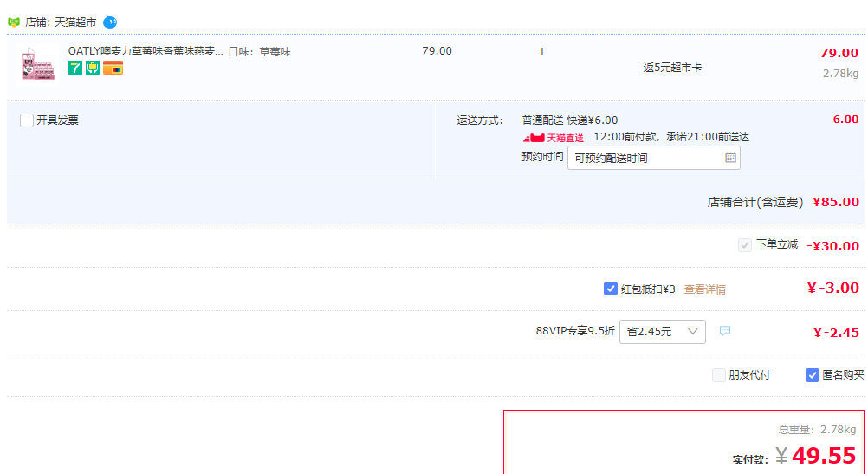This screenshot has height=474, width=868.
Task: Click the final payment amount 49.55
Action: pos(824,456)
